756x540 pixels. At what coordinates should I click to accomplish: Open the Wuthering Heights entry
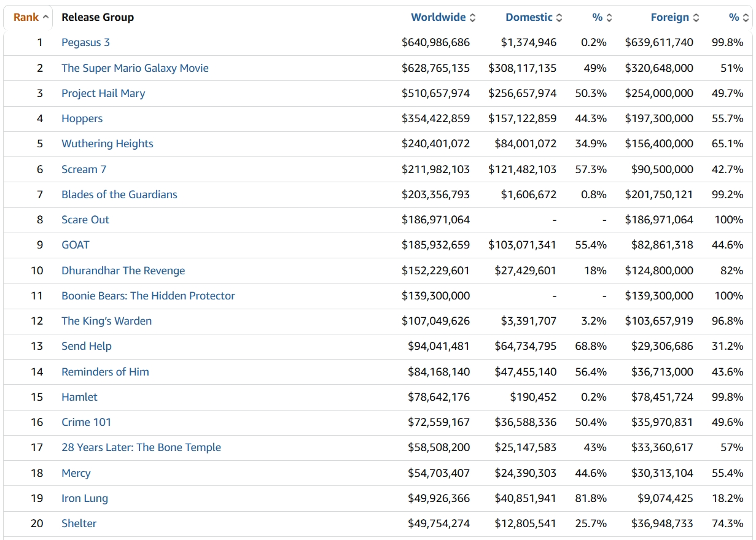click(107, 144)
